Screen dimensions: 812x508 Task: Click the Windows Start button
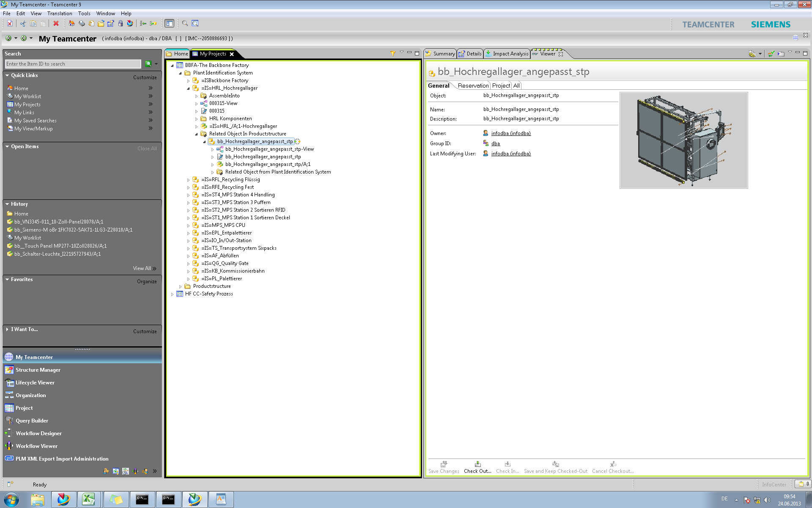[11, 500]
